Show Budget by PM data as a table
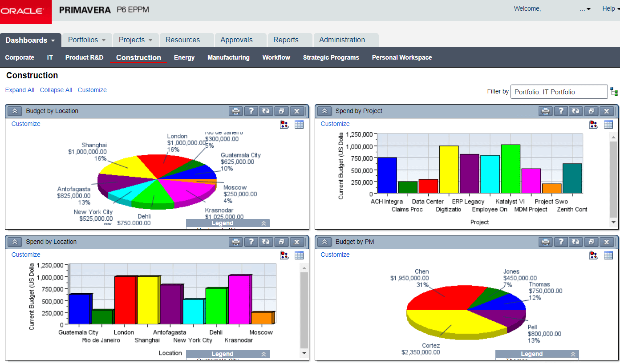The height and width of the screenshot is (364, 620). (x=608, y=255)
